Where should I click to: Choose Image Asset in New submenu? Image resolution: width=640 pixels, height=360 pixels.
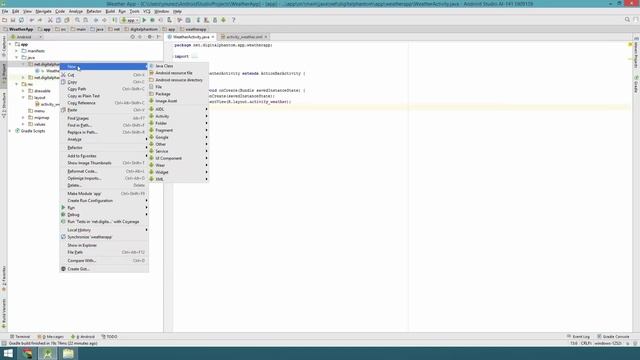click(x=178, y=101)
